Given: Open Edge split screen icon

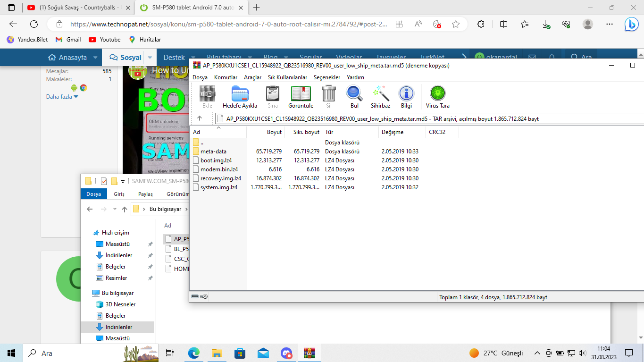Looking at the screenshot, I should [x=504, y=24].
